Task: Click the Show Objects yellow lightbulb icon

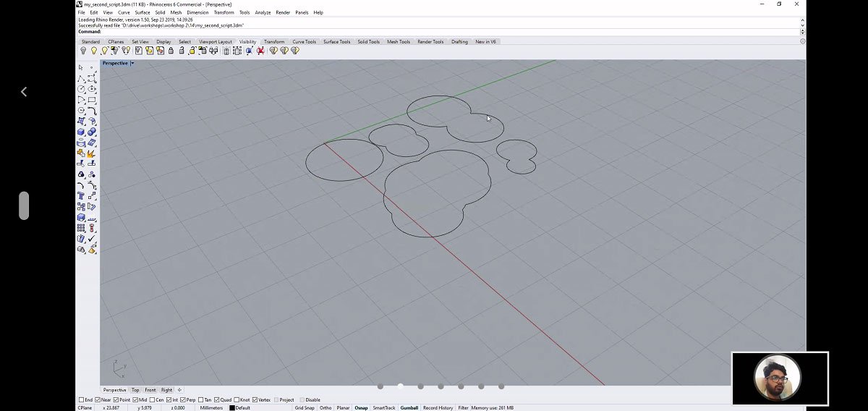Action: point(94,51)
